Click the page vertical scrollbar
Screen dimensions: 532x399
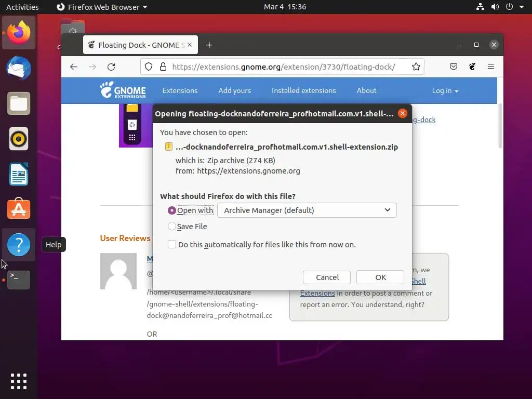click(x=500, y=126)
